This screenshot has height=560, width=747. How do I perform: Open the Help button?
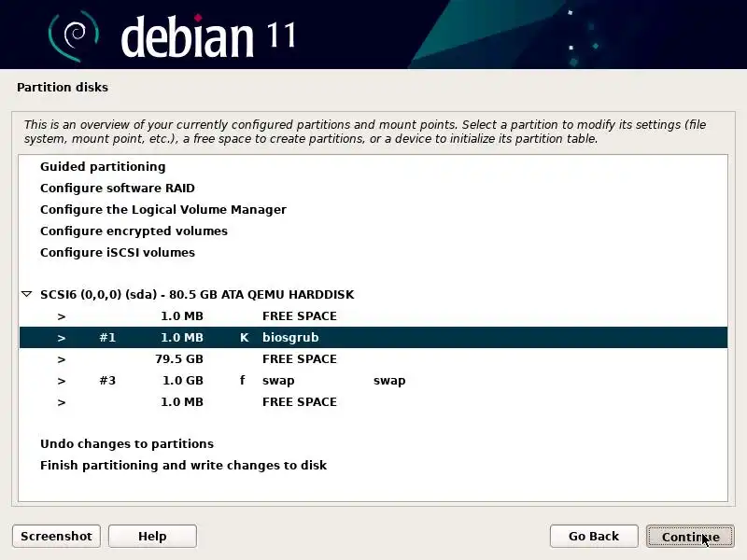(152, 536)
